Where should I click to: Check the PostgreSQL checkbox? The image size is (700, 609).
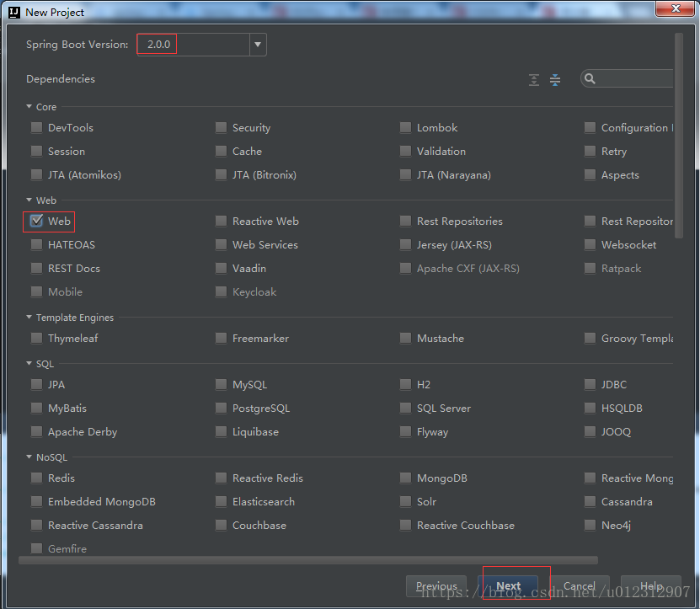click(221, 408)
